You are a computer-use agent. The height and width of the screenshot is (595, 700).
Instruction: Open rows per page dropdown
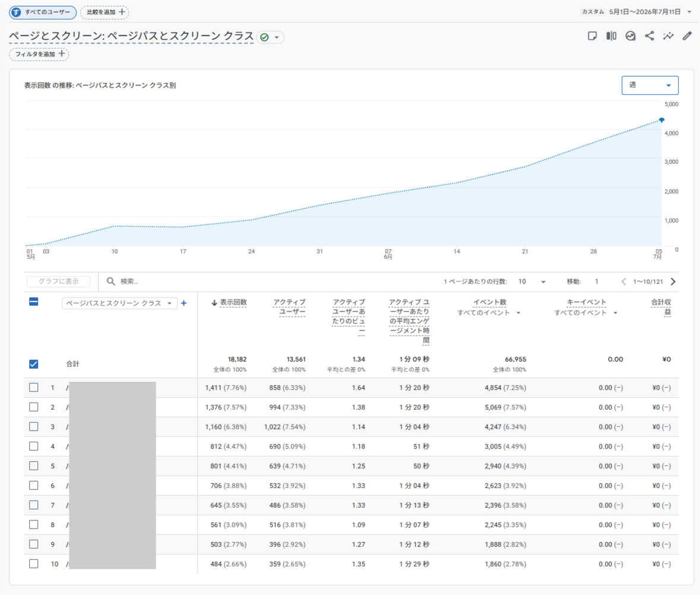532,281
